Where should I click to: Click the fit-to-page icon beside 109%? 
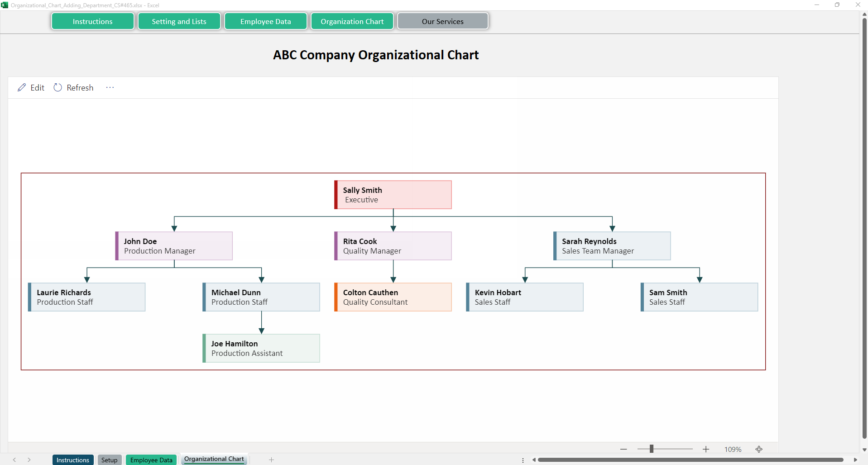[x=759, y=449]
